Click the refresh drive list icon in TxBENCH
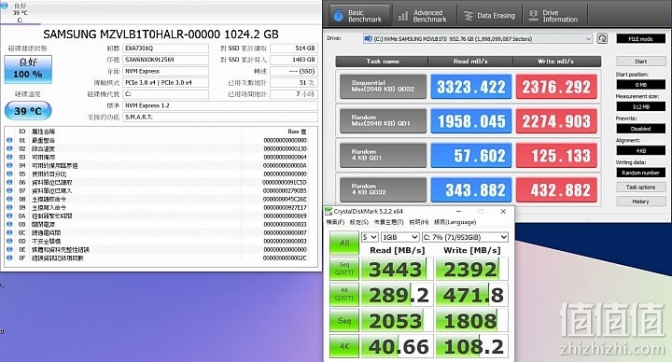Screen dimensions: 672x362 coord(602,39)
